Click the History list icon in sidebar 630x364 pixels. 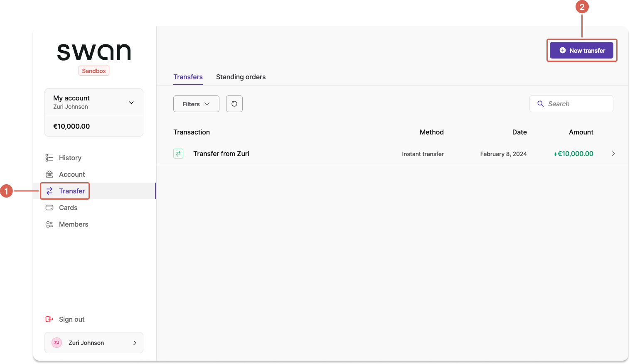tap(49, 158)
